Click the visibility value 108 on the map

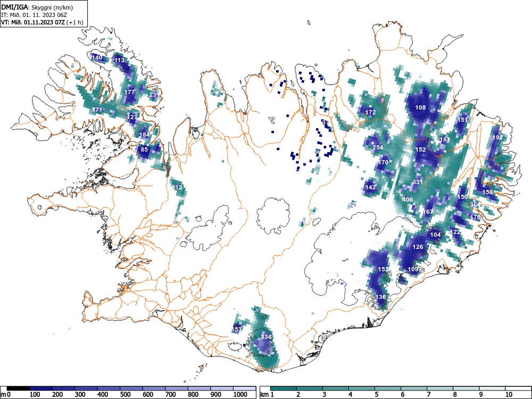pyautogui.click(x=420, y=107)
